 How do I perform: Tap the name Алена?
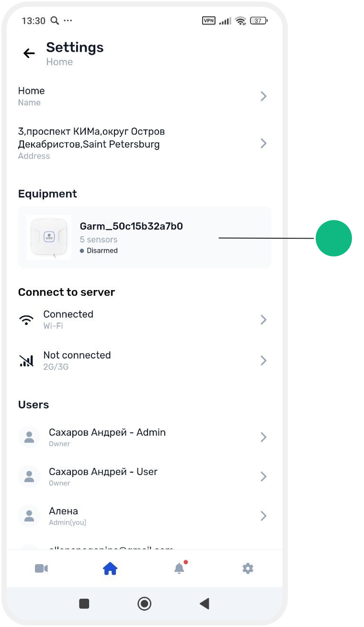(x=63, y=511)
